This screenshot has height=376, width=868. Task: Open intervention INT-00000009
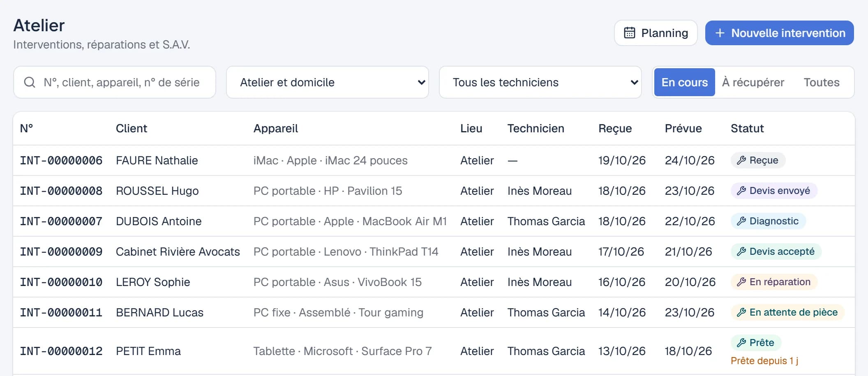pos(61,251)
